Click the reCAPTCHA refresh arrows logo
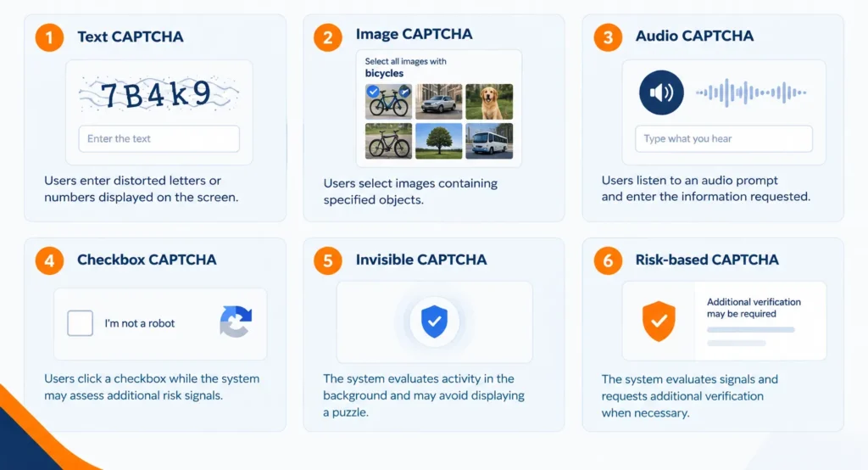 click(x=236, y=322)
